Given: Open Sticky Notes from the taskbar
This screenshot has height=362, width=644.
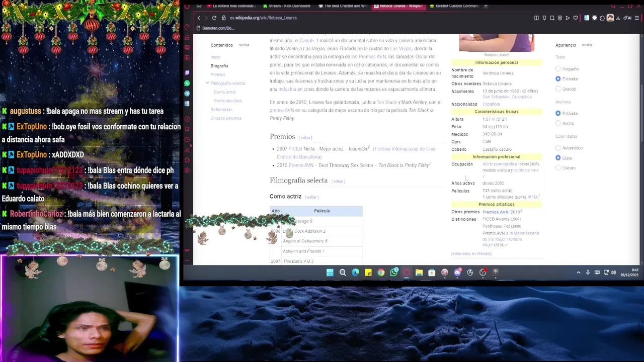Looking at the screenshot, I should [x=368, y=273].
